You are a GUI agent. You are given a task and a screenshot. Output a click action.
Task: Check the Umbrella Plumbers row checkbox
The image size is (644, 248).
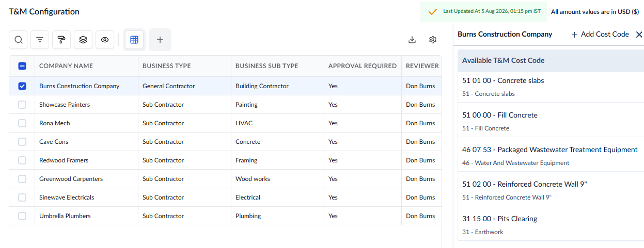[22, 216]
